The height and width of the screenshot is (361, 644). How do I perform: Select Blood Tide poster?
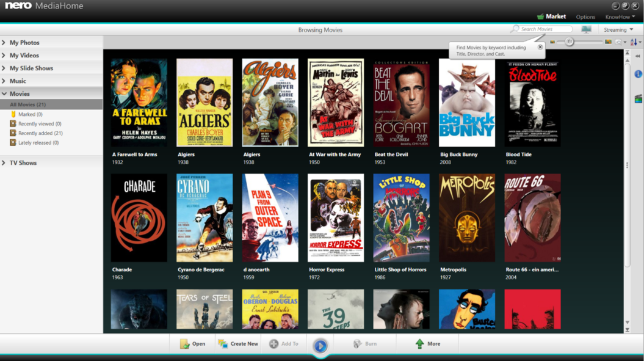pos(533,103)
